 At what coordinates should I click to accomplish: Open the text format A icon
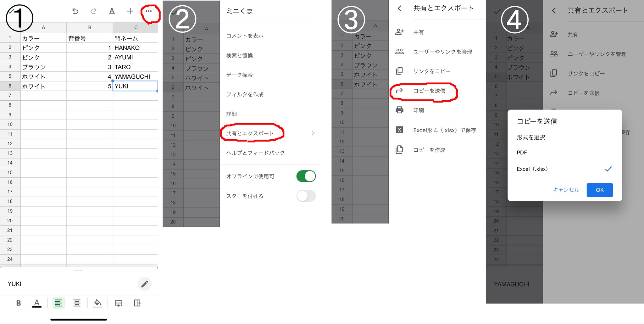point(112,11)
